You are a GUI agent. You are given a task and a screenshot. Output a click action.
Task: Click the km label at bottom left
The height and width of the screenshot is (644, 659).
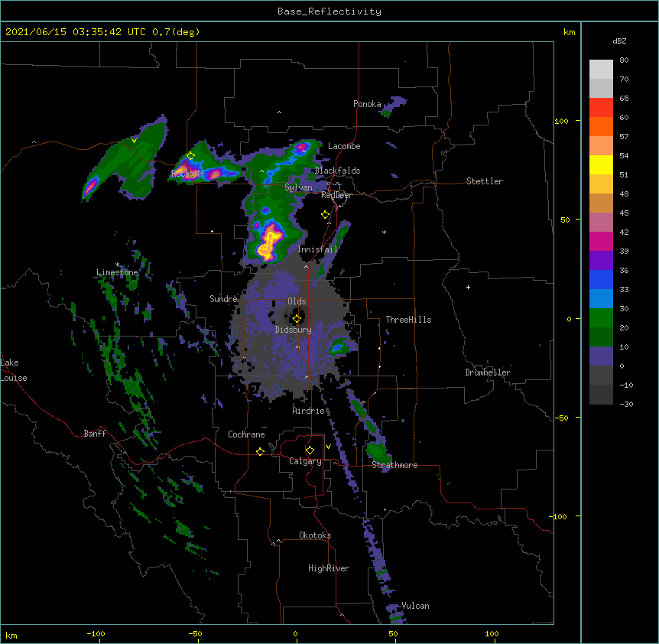coord(11,635)
